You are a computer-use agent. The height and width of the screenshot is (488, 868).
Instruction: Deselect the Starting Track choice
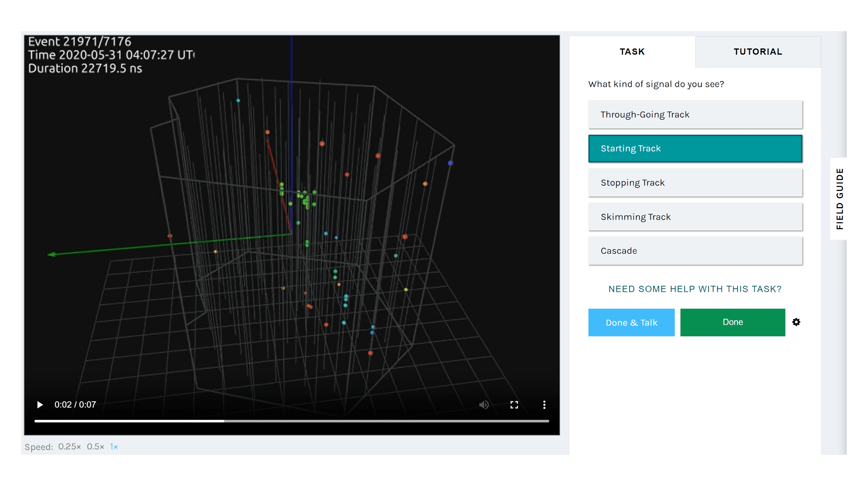point(695,148)
